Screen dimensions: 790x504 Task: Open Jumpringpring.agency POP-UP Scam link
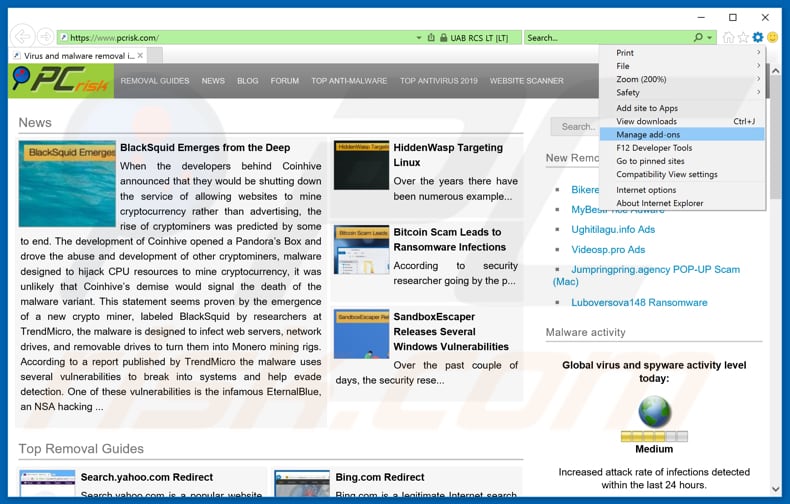pyautogui.click(x=655, y=270)
